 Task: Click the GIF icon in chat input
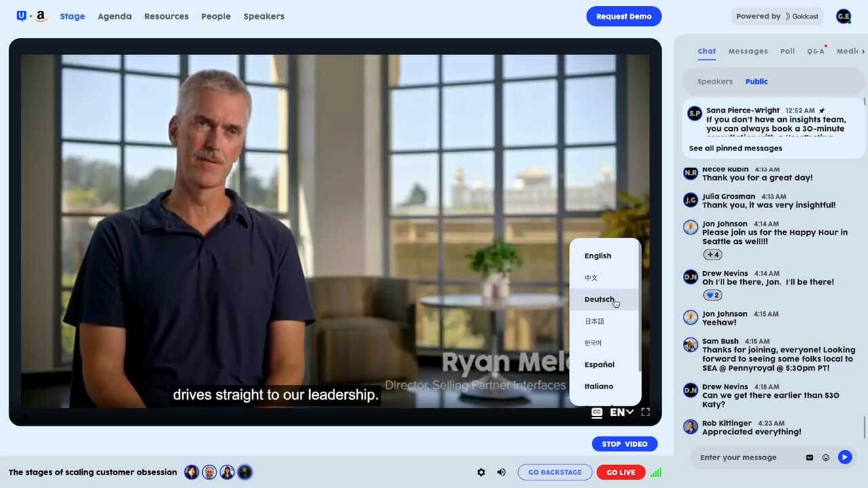[810, 457]
